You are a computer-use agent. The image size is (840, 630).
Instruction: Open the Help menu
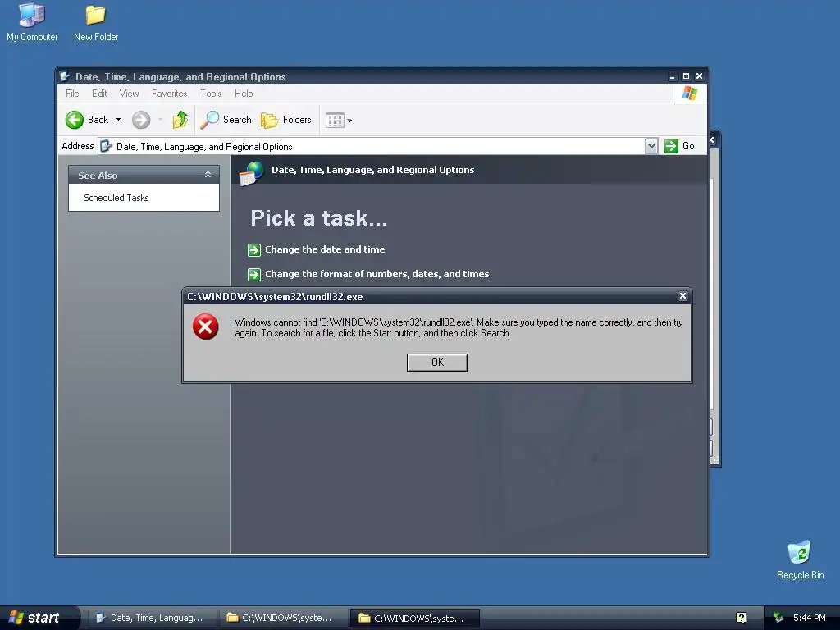click(244, 94)
